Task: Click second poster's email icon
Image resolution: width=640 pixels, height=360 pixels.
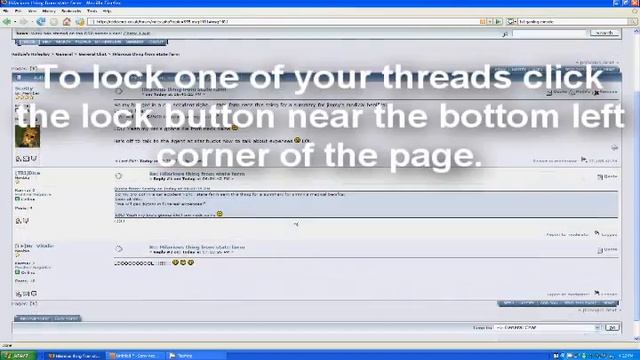Action: pos(26,221)
